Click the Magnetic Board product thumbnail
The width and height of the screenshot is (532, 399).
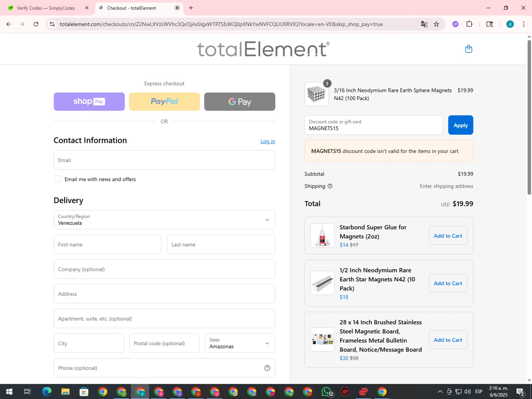(322, 340)
